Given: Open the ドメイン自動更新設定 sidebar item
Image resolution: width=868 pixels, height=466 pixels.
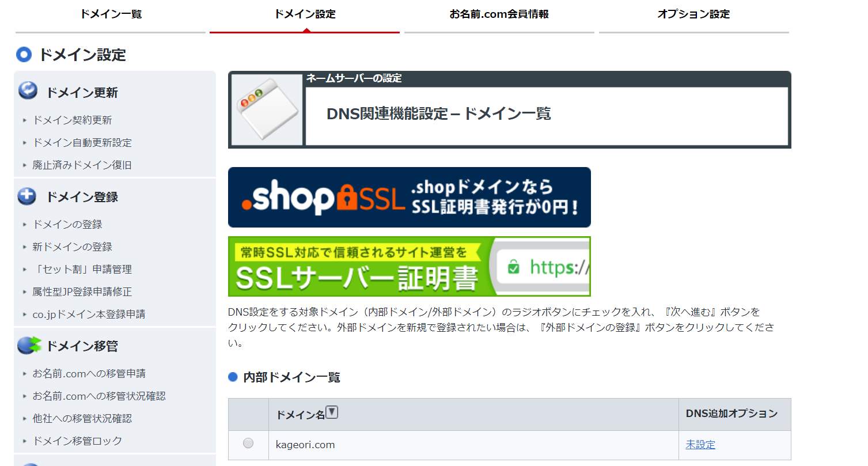Looking at the screenshot, I should point(82,142).
